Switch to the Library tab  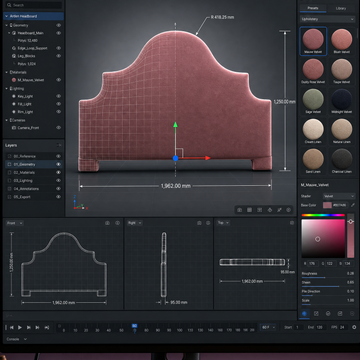click(x=341, y=8)
